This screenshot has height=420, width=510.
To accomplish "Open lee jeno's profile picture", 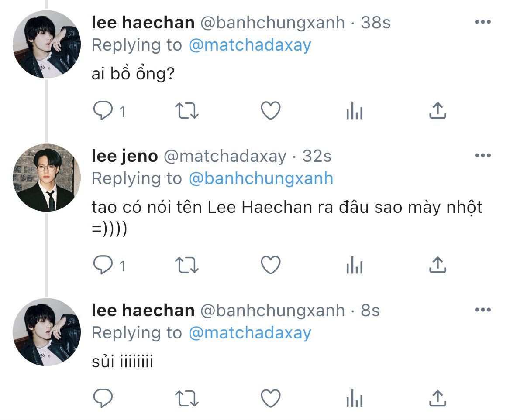I will pyautogui.click(x=47, y=178).
